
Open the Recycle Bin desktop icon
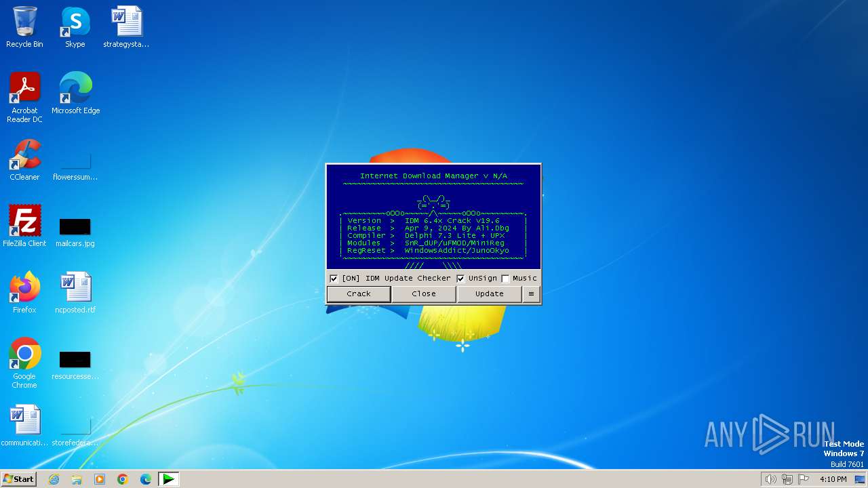click(24, 27)
